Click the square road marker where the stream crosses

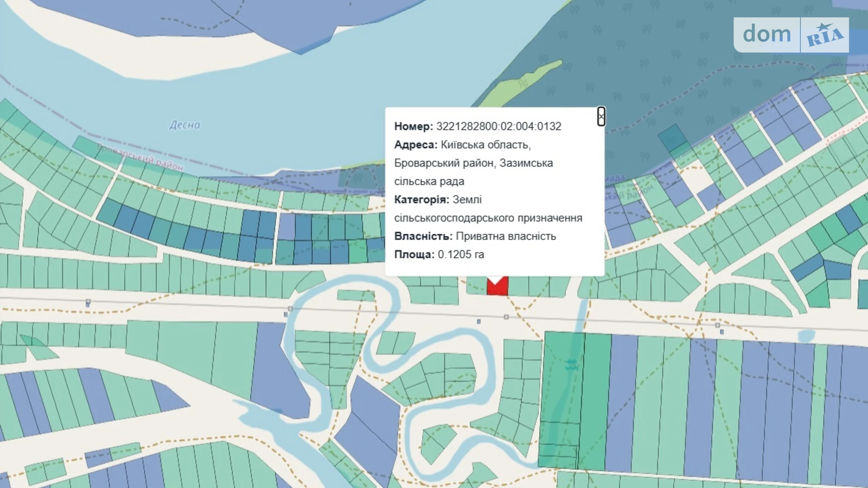(290, 309)
